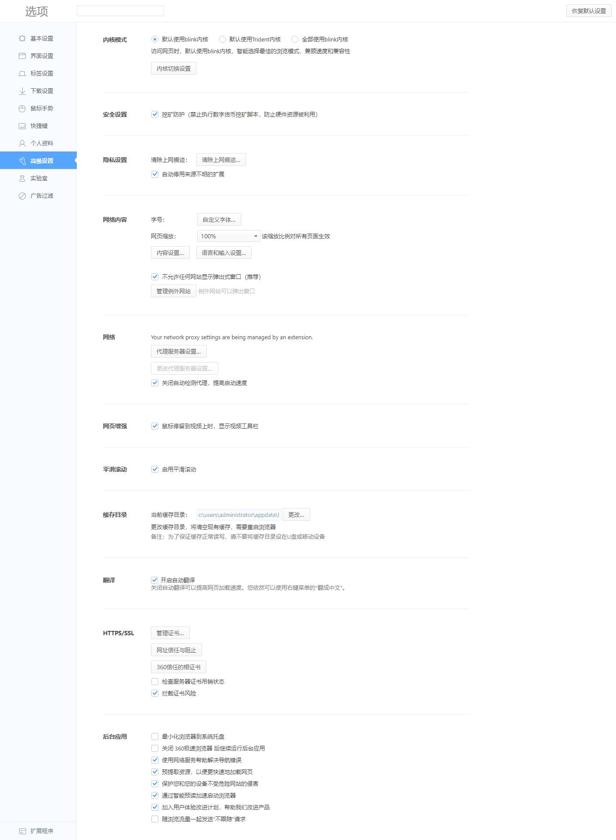The width and height of the screenshot is (616, 840).
Task: Open 下载设置 section
Action: 38,91
